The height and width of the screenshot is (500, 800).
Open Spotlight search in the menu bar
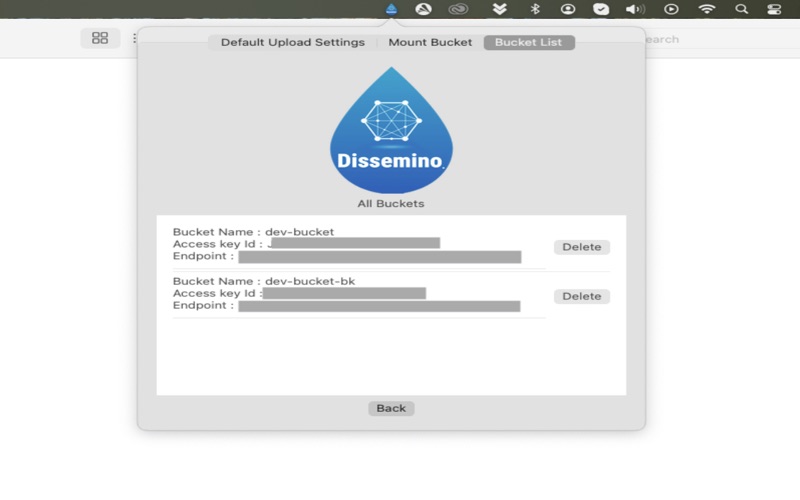click(x=741, y=9)
